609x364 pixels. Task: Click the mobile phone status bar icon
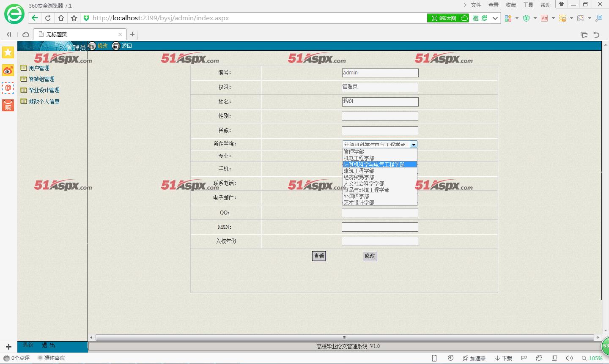434,358
